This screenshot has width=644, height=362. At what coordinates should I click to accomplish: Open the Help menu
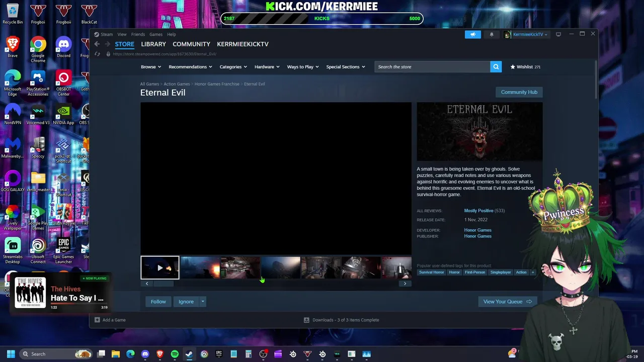(x=172, y=34)
